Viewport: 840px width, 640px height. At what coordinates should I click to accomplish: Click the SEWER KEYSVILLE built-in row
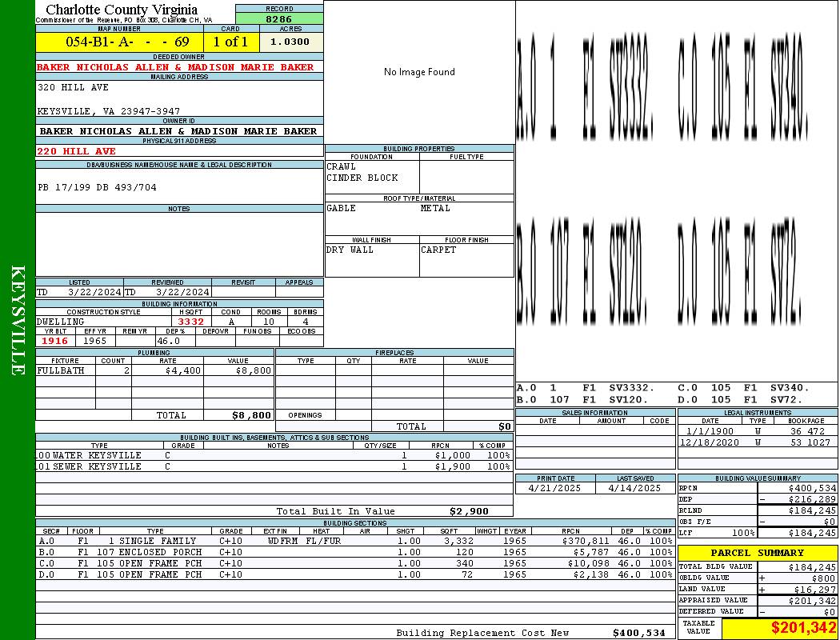pyautogui.click(x=274, y=466)
